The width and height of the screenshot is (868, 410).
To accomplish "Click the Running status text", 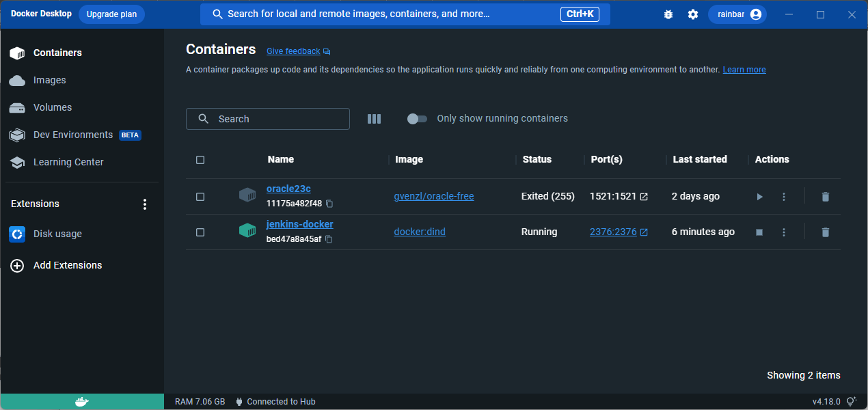I will (539, 232).
